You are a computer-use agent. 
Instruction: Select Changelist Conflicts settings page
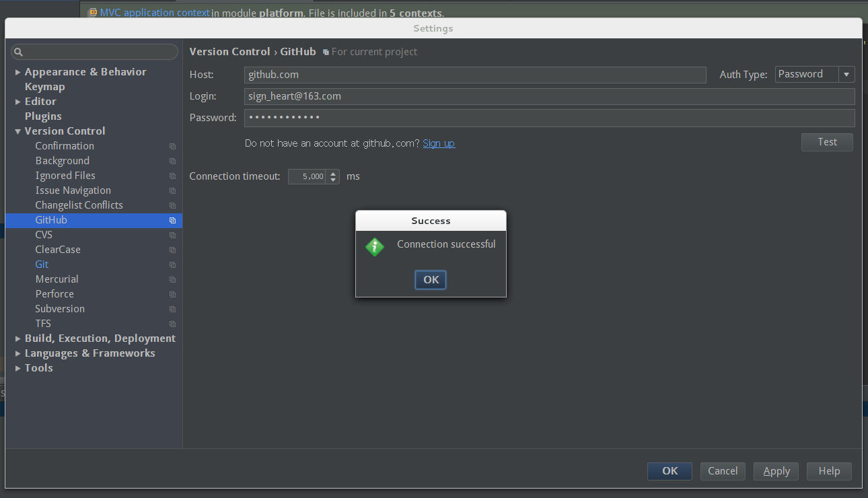(x=79, y=205)
